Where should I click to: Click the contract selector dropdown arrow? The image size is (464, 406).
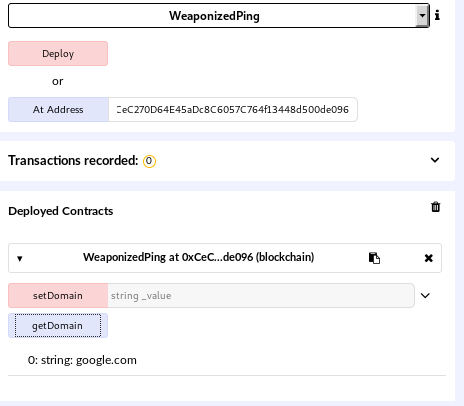coord(422,16)
